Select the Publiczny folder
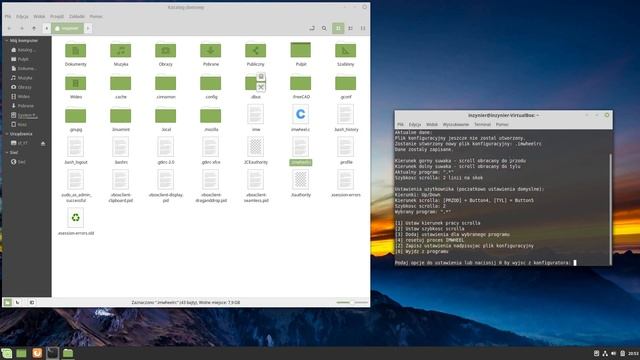Viewport: 640px width, 360px height. 256,51
